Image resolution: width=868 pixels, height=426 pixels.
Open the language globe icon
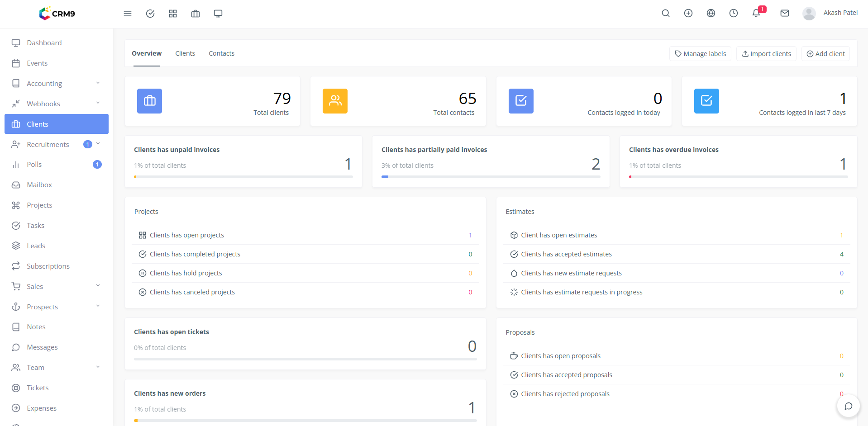[x=711, y=14]
